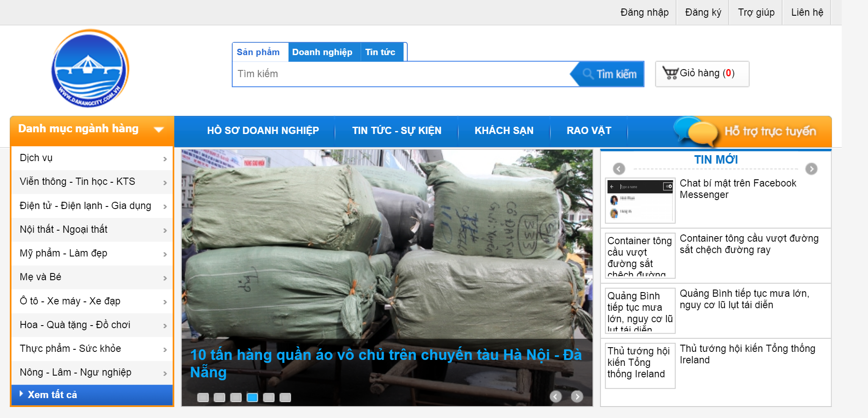Select the active fourth carousel dot
This screenshot has width=868, height=418.
[253, 397]
